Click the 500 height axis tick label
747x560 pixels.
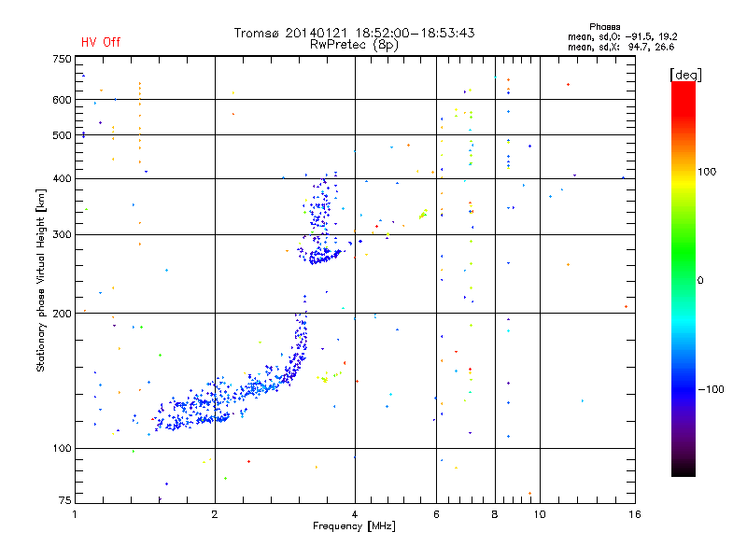pyautogui.click(x=62, y=135)
